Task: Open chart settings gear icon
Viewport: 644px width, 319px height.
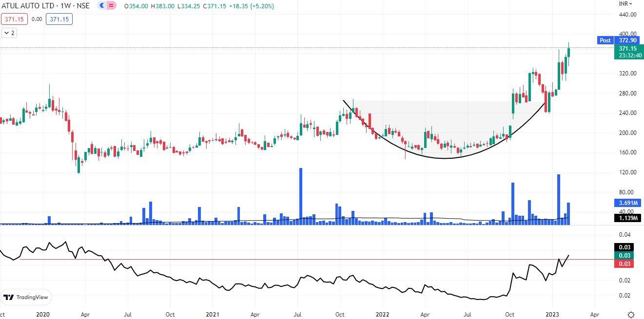Action: tap(631, 314)
